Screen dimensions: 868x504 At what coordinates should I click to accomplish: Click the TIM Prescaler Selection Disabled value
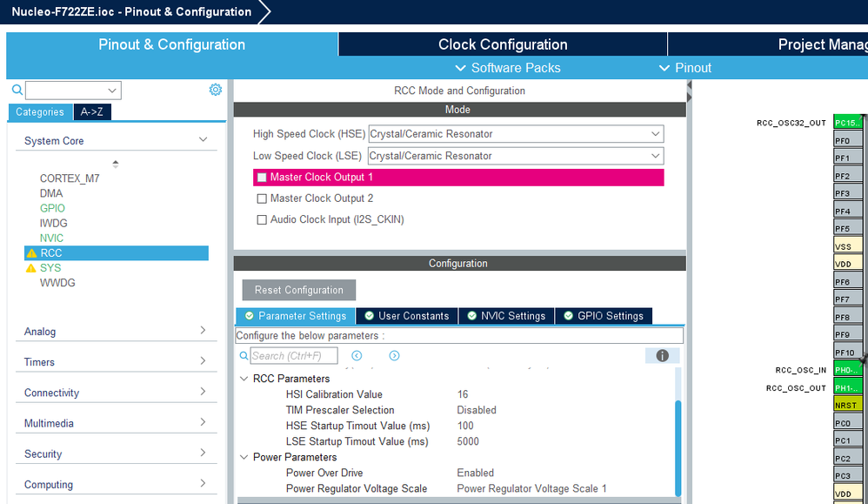(477, 410)
